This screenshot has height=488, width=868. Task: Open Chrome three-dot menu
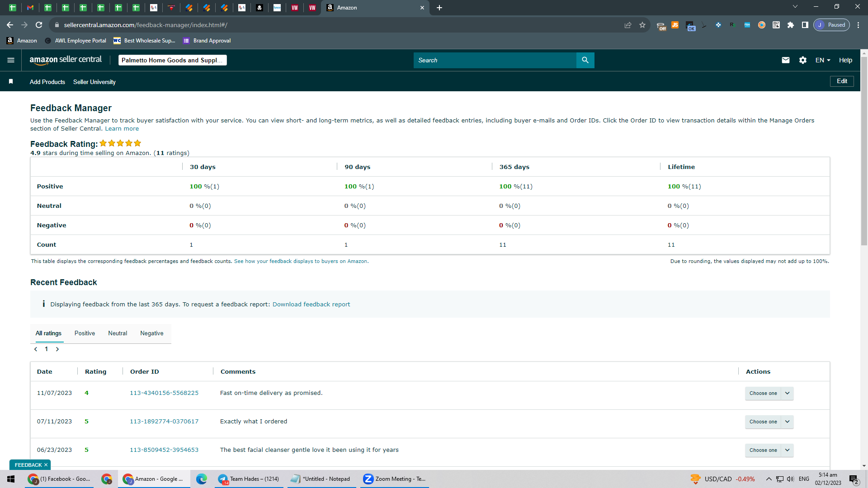859,25
